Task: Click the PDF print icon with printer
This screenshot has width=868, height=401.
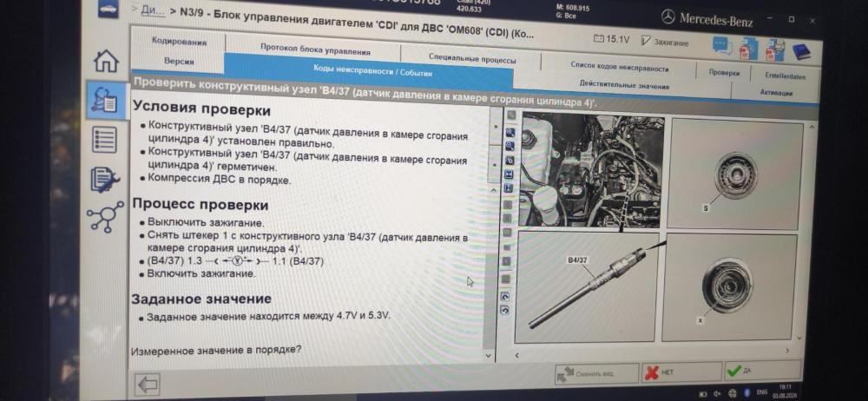Action: (774, 49)
